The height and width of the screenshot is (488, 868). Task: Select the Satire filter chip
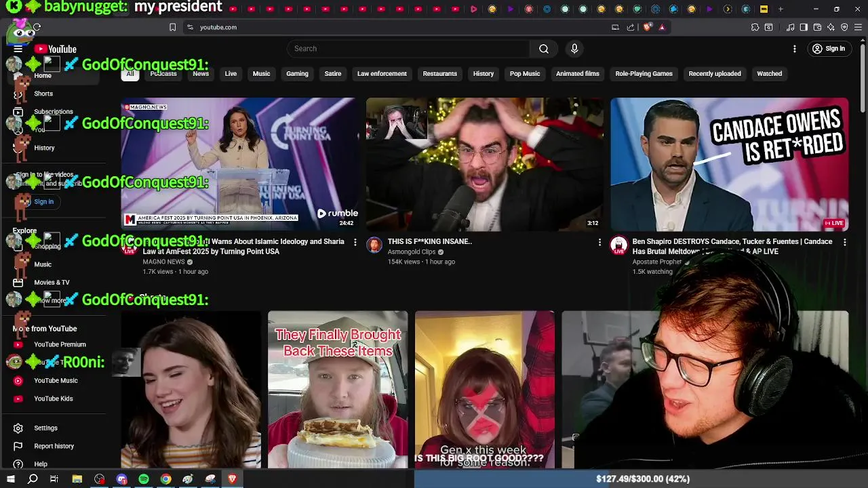[x=333, y=74]
